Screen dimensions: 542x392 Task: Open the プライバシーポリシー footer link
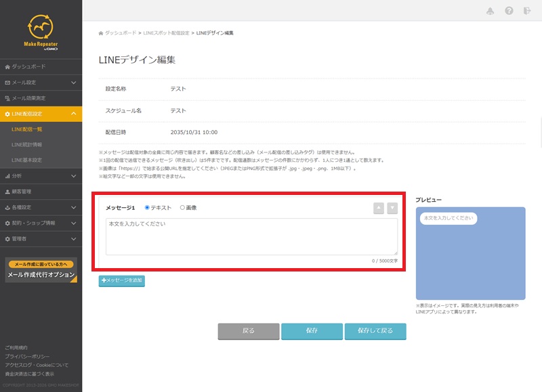(27, 356)
